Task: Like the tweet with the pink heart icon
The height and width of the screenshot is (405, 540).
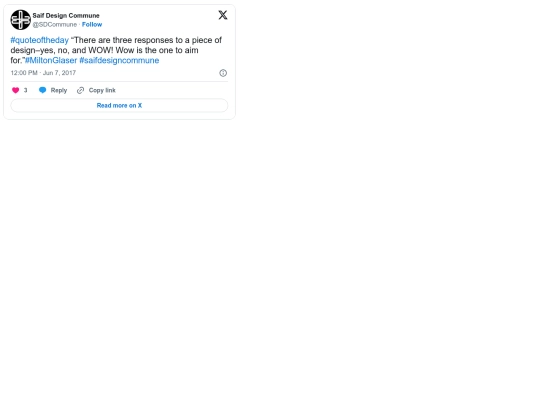Action: coord(15,90)
